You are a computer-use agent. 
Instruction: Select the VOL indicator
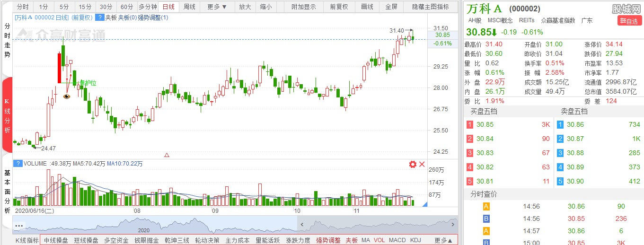tap(379, 240)
